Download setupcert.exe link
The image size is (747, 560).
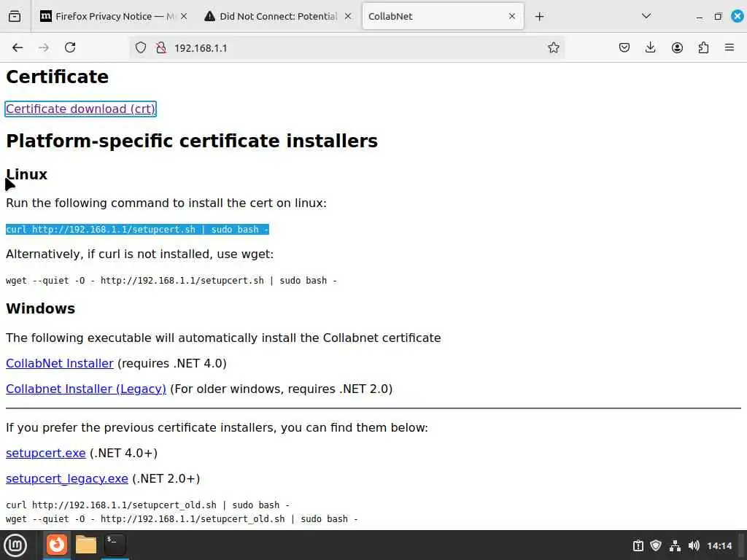point(46,453)
